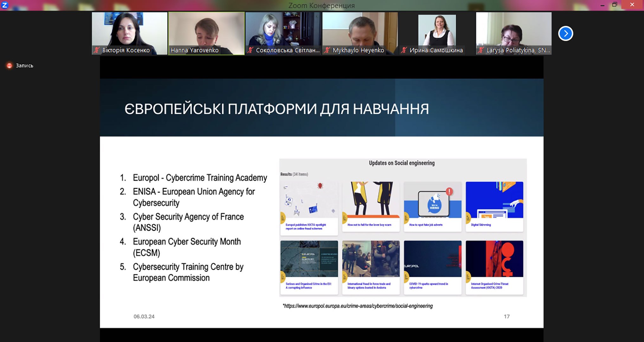
Task: Click muted microphone icon of Mykhaylo Heyenko
Action: [x=327, y=50]
